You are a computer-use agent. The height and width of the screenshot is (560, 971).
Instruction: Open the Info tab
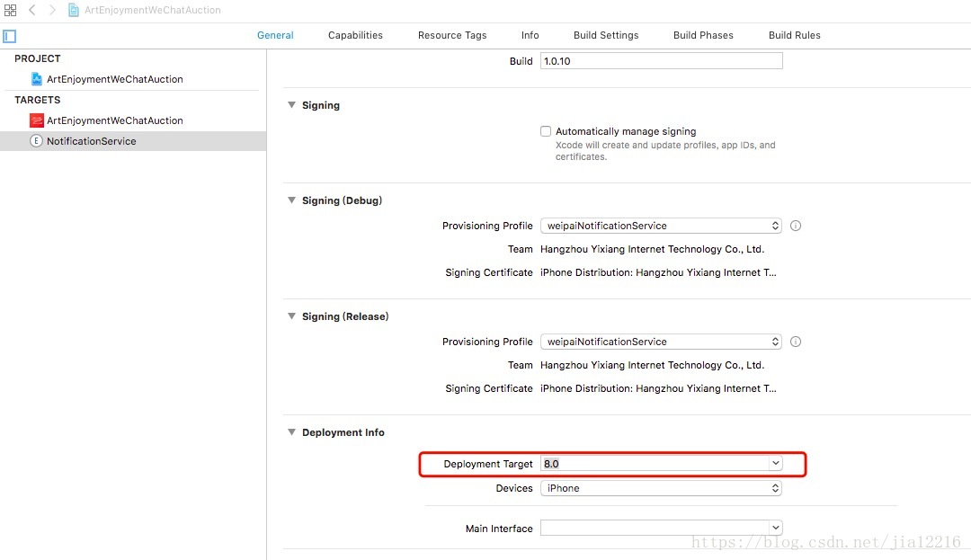(530, 35)
